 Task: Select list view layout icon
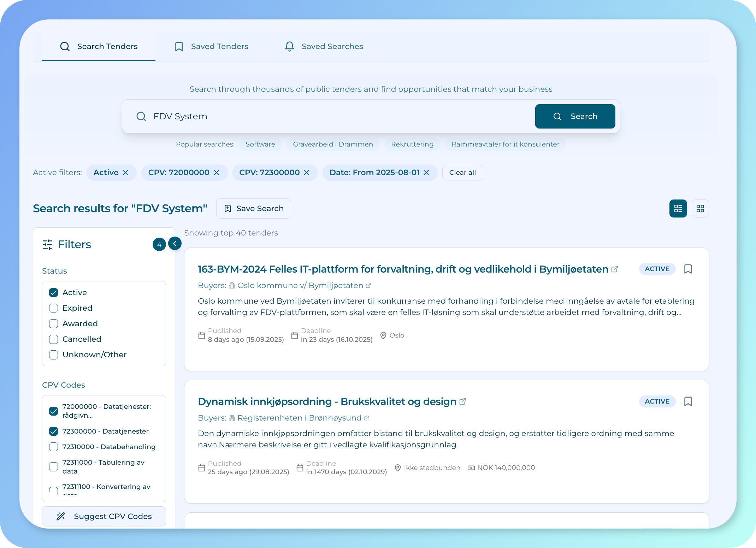678,209
